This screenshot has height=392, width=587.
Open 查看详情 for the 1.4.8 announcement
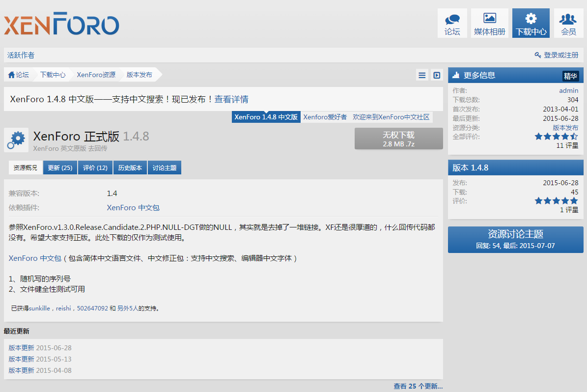(x=232, y=99)
